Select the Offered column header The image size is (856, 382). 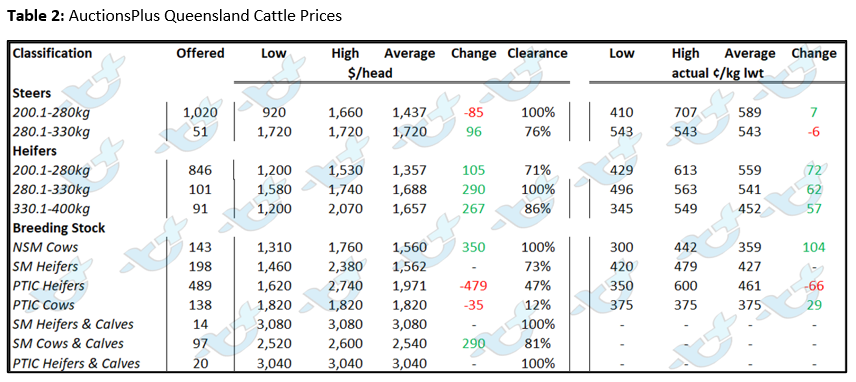pos(200,53)
